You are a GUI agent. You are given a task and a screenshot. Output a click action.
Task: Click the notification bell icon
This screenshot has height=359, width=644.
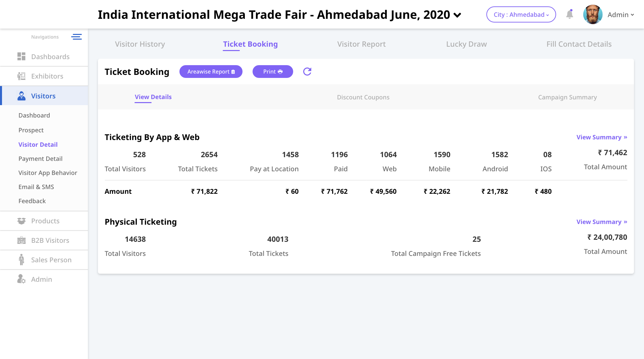pyautogui.click(x=569, y=14)
